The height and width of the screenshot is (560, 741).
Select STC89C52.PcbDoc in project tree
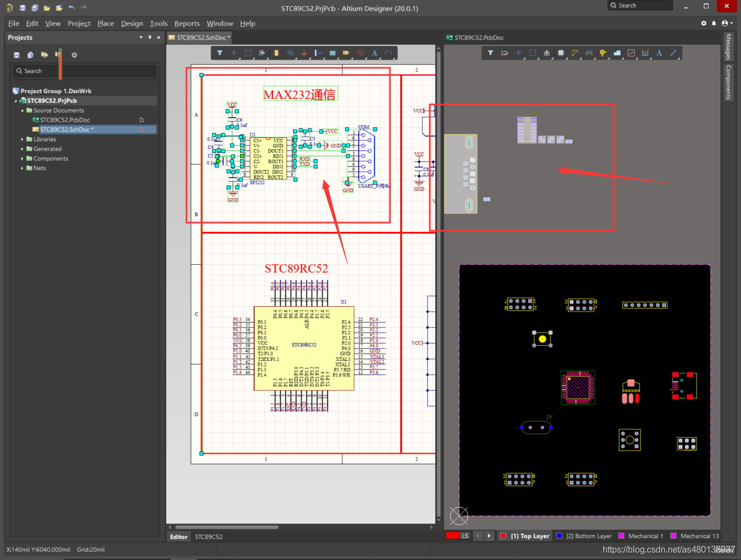click(65, 120)
